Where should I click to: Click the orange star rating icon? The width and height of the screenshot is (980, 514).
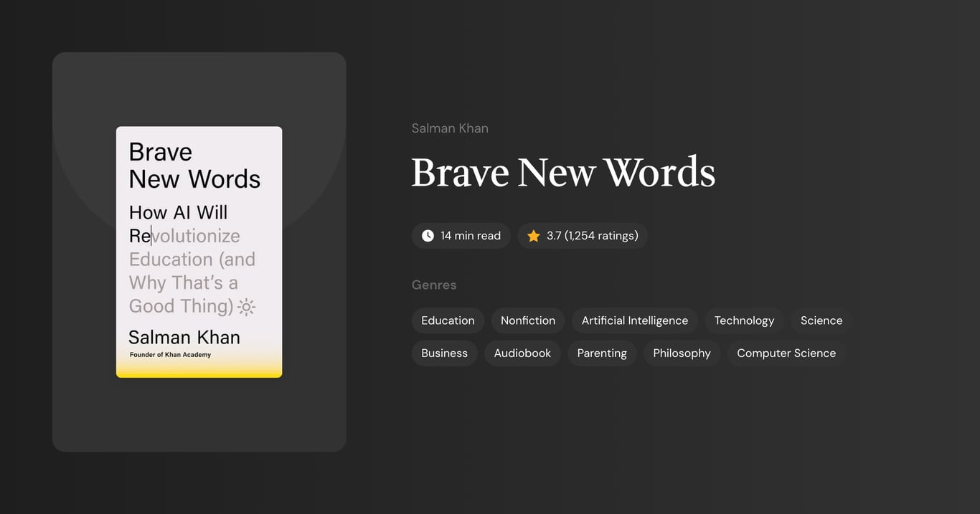533,235
